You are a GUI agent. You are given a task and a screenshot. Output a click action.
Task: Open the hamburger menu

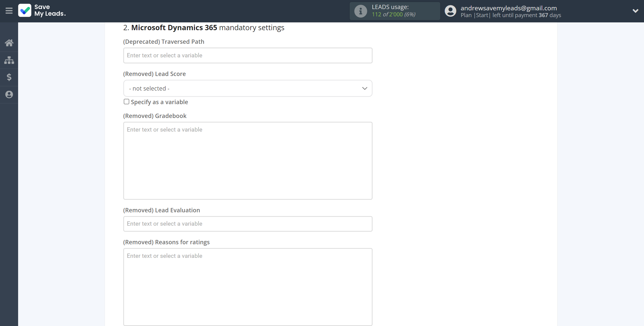9,11
